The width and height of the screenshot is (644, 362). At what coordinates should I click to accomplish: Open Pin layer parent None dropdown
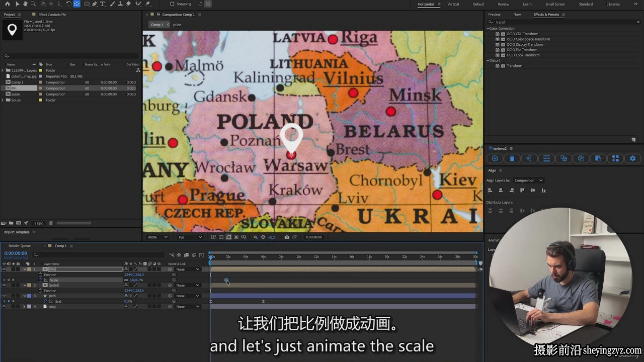pos(187,269)
